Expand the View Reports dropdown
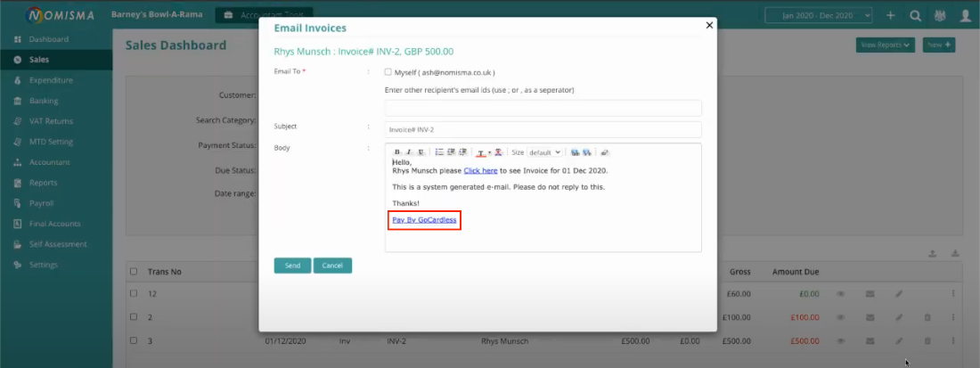 [x=886, y=45]
